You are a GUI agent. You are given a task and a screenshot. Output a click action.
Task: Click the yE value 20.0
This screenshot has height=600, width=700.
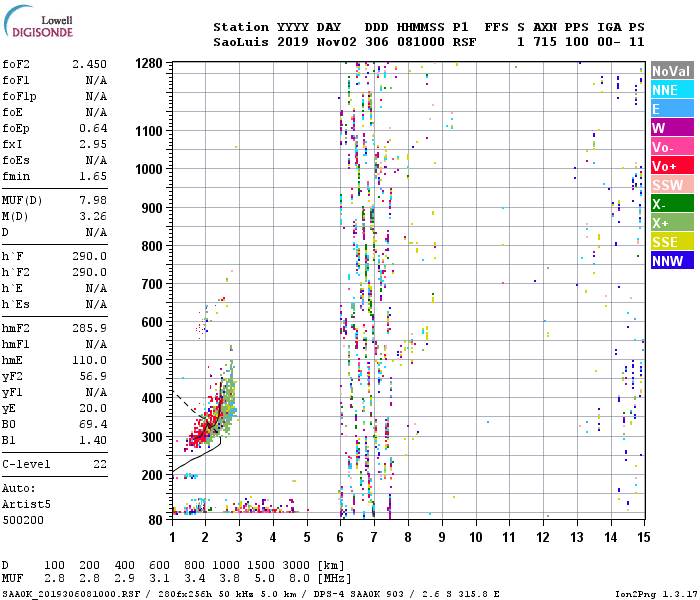click(x=93, y=408)
